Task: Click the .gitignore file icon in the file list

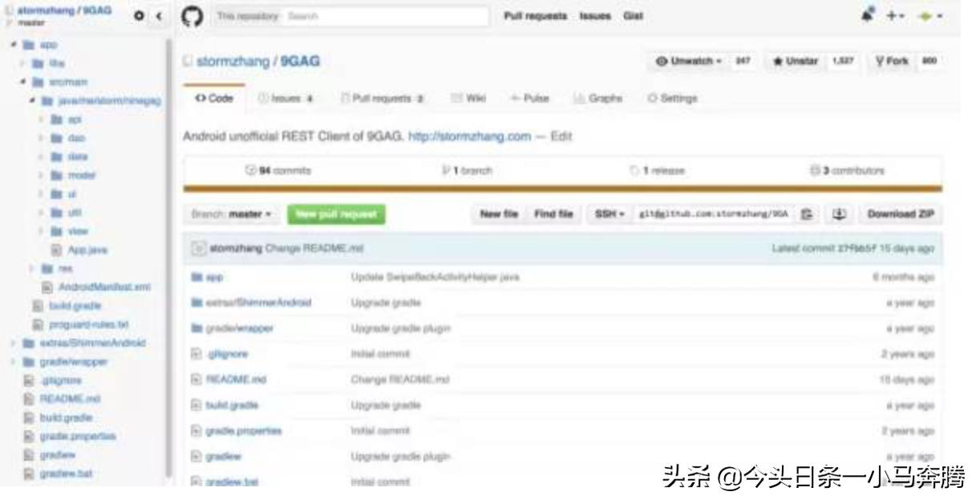Action: click(x=196, y=354)
